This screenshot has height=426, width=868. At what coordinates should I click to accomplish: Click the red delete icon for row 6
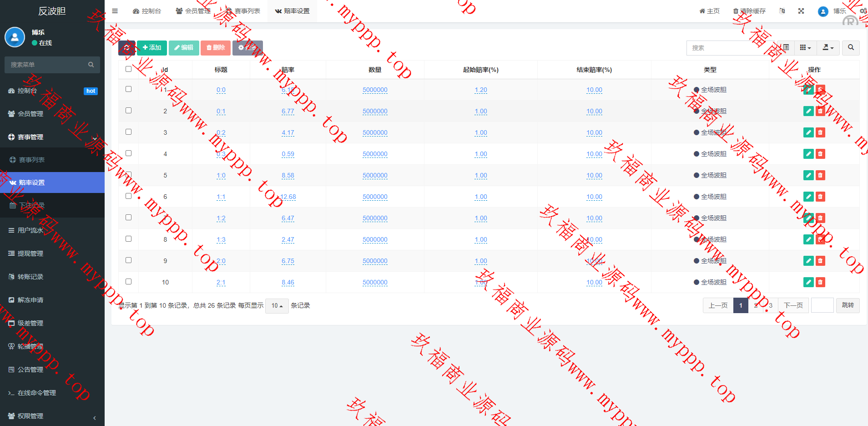(x=820, y=197)
